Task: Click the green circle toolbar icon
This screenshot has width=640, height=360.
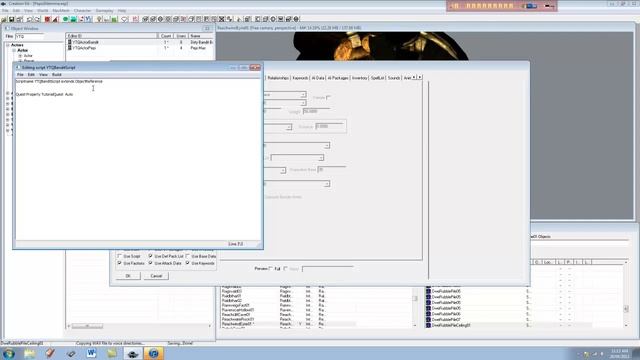Action: [65, 19]
